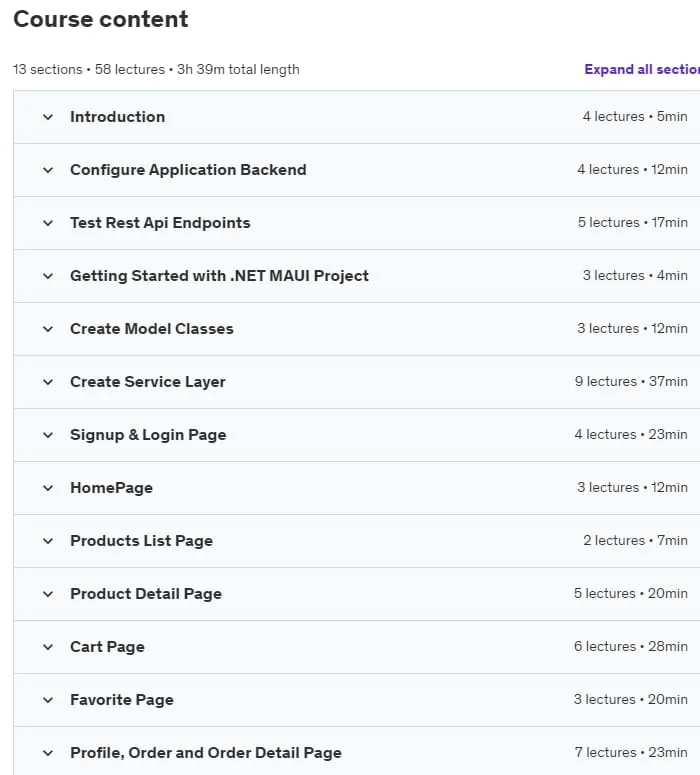Image resolution: width=700 pixels, height=775 pixels.
Task: Click the Introduction section title
Action: 118,117
